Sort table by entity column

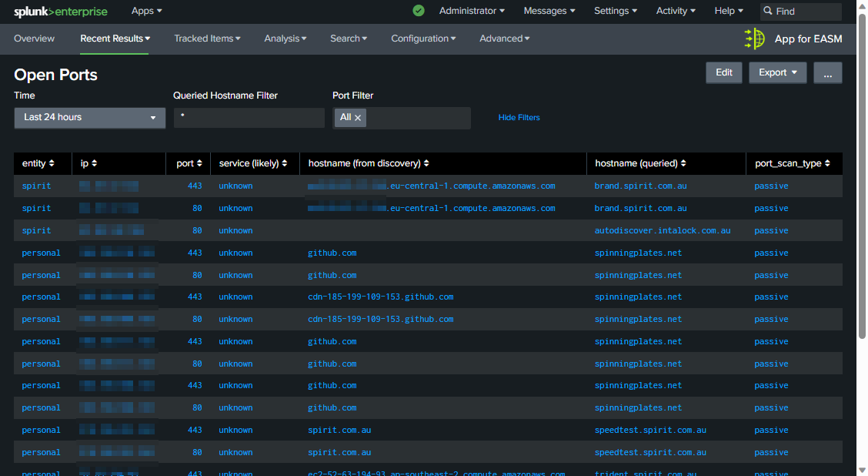(38, 163)
